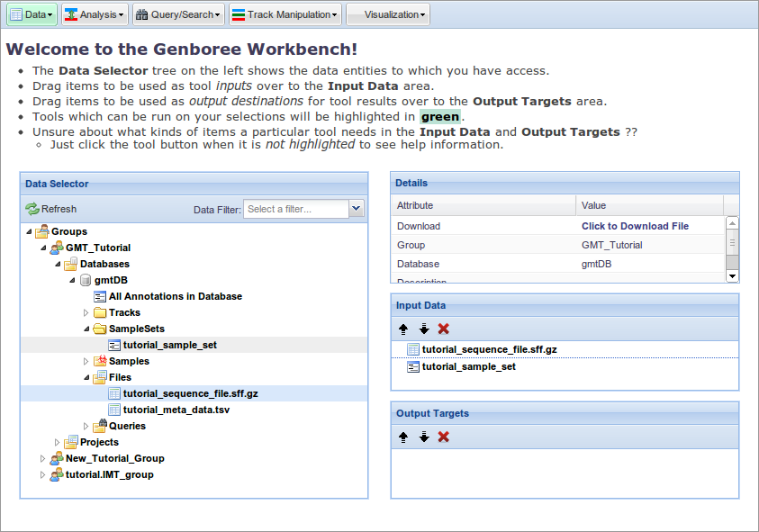Move Input Data item up arrow

click(x=403, y=329)
